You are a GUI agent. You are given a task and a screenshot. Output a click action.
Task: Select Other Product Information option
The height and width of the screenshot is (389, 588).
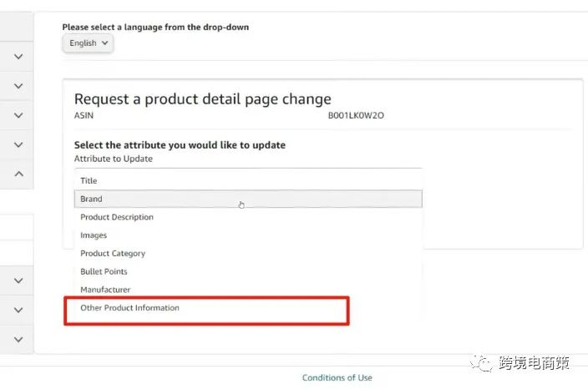point(129,308)
